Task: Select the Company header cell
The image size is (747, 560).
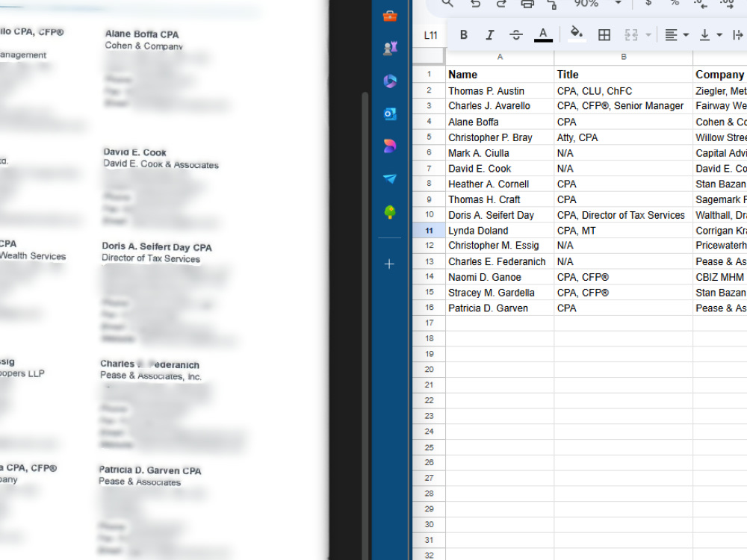Action: 720,74
